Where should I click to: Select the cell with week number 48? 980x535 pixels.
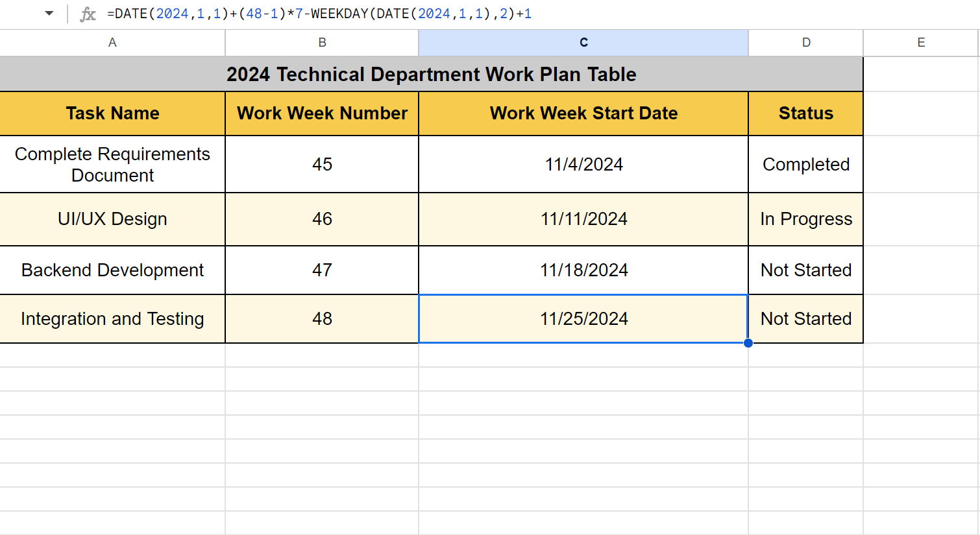[322, 319]
